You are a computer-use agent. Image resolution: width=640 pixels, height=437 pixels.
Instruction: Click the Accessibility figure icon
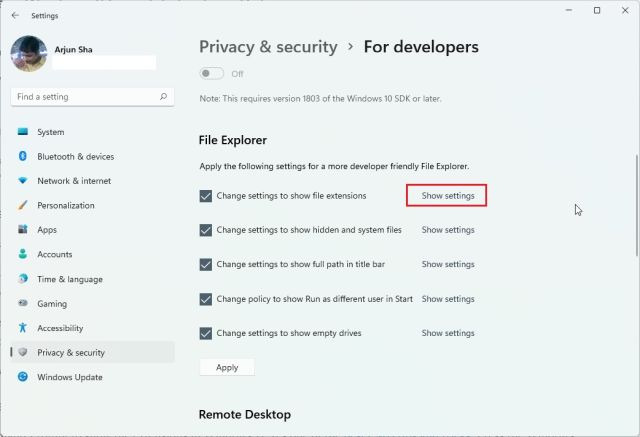(23, 328)
